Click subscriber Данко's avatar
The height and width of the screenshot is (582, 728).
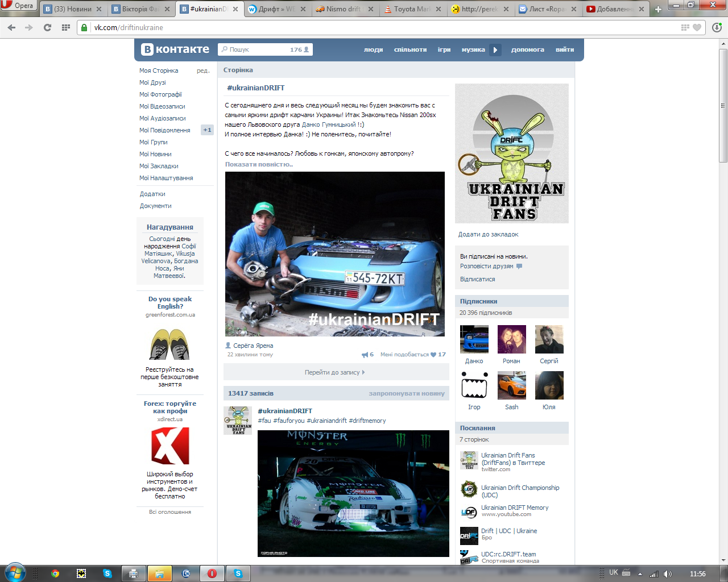point(474,339)
